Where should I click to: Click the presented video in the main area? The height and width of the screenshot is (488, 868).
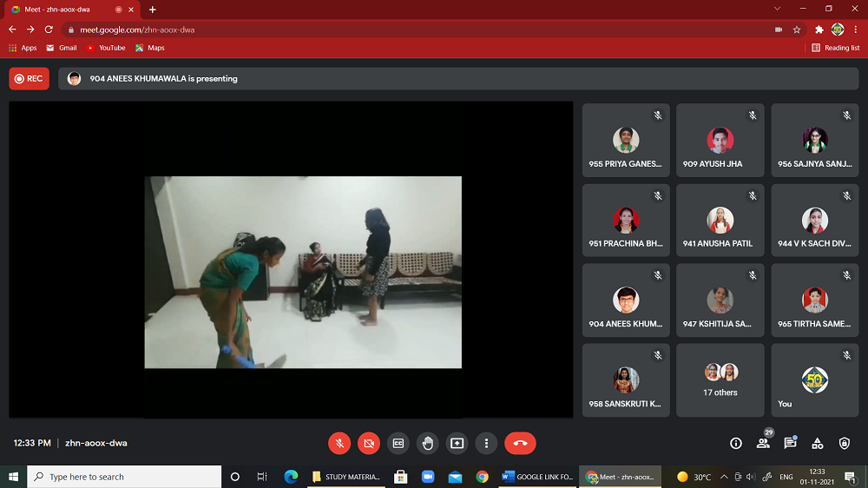303,272
